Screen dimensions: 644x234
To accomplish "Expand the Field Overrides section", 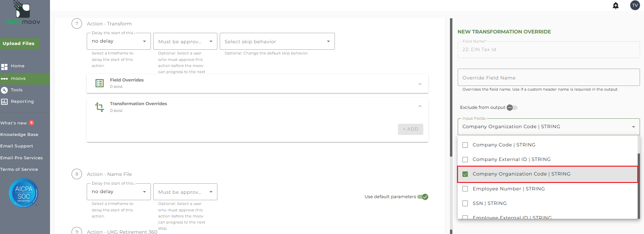I will pyautogui.click(x=420, y=84).
